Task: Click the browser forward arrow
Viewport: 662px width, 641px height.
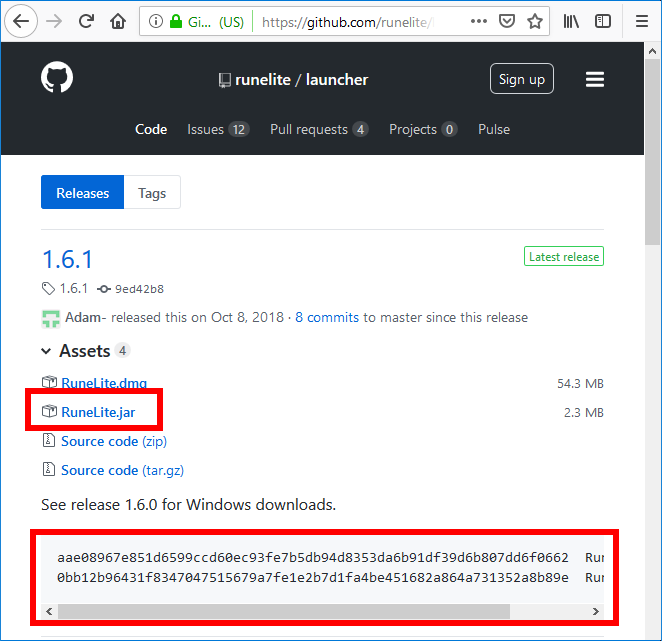Action: click(54, 21)
